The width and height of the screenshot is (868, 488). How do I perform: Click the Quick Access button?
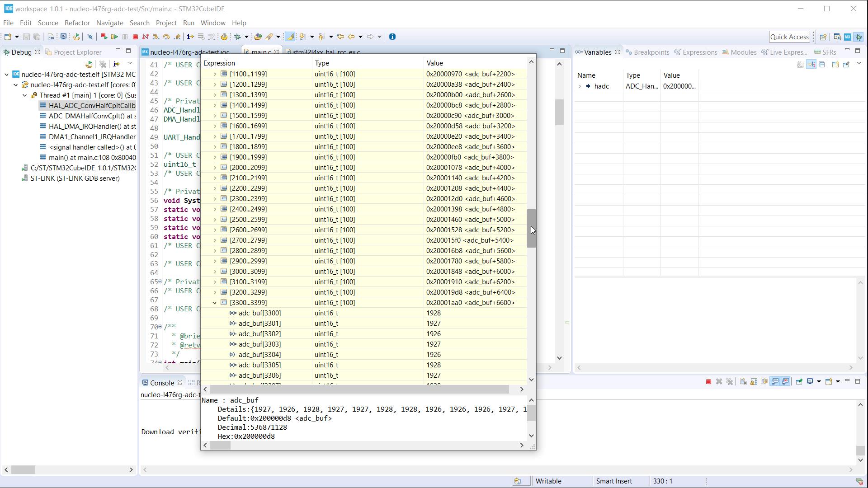coord(789,37)
